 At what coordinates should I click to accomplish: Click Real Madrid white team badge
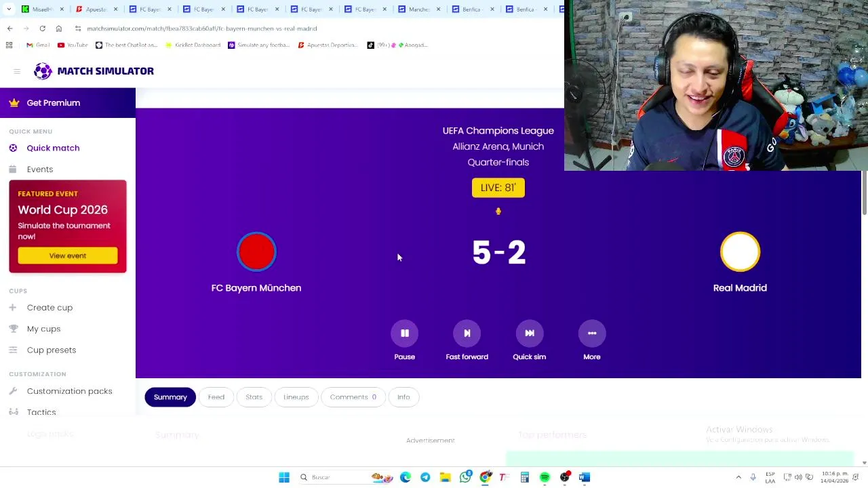coord(740,251)
